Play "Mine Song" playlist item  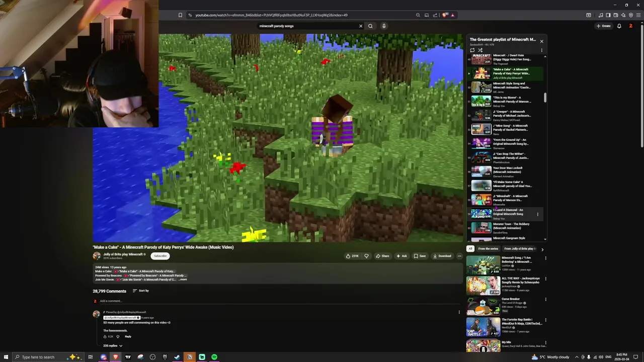pos(506,129)
